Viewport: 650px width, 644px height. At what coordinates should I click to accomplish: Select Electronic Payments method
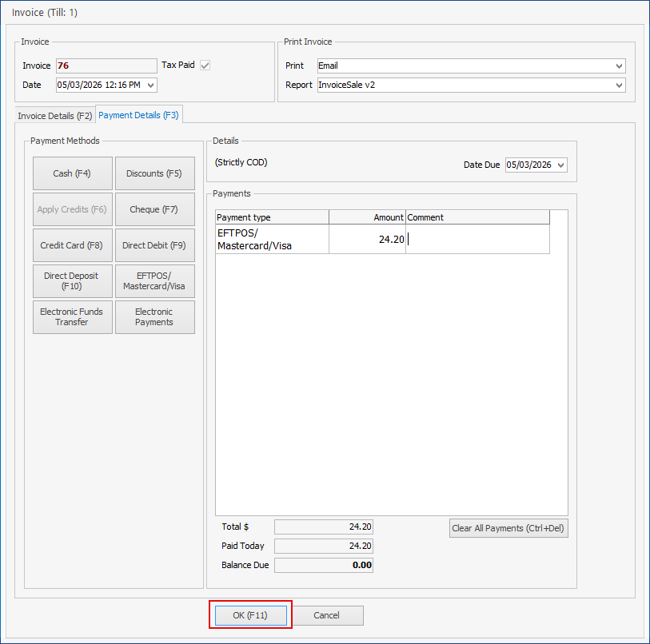tap(154, 317)
